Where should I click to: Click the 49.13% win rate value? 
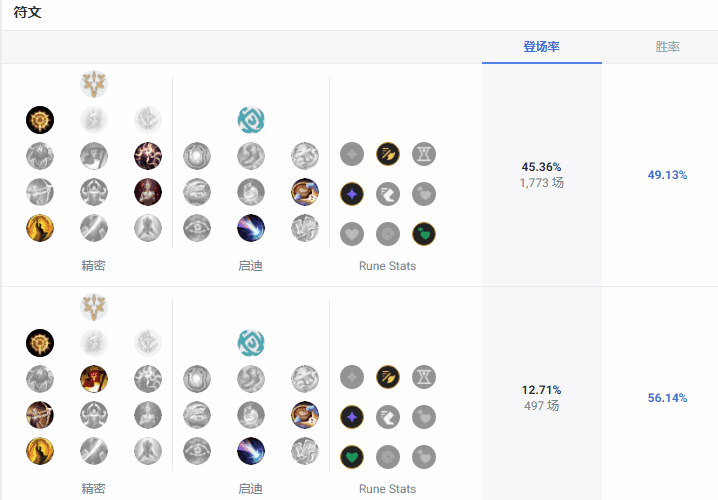[x=667, y=175]
